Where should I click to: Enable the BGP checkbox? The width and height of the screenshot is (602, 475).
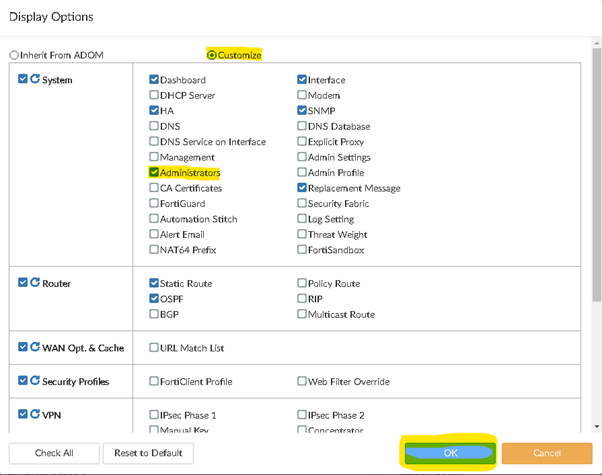[x=154, y=314]
